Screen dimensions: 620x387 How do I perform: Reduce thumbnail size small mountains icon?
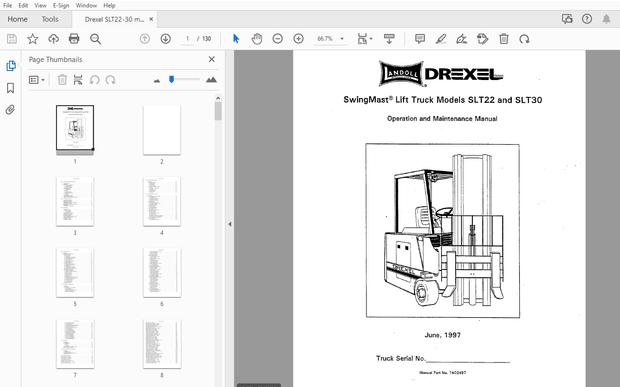(157, 81)
